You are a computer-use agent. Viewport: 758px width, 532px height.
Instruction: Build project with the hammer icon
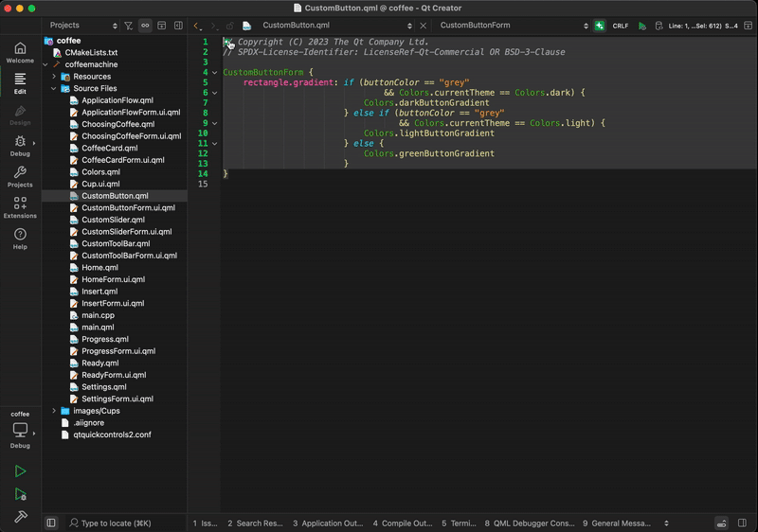[x=20, y=517]
